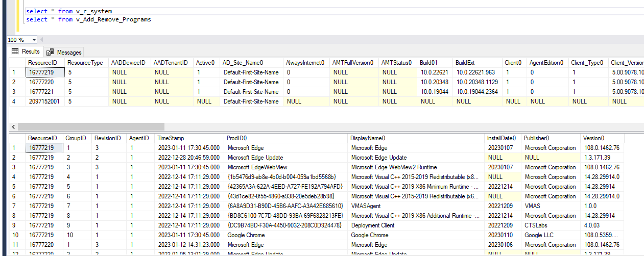Select the AADTenantID column header
This screenshot has height=256, width=644.
pos(173,63)
